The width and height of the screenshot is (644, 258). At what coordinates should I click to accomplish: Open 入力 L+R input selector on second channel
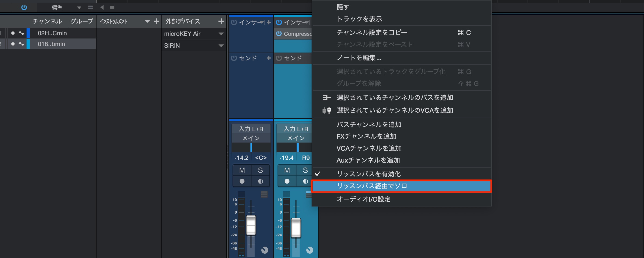[294, 129]
